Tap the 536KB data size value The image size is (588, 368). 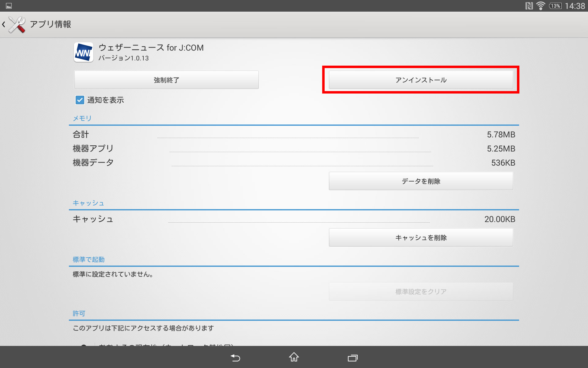[x=503, y=163]
